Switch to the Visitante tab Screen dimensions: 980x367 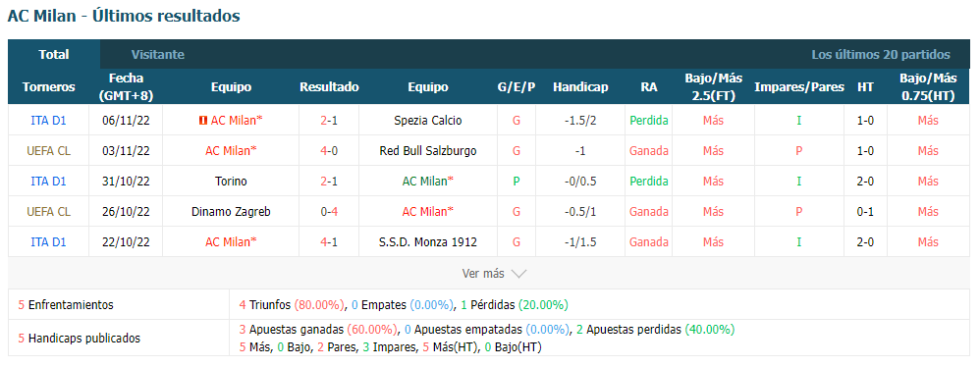[x=157, y=54]
